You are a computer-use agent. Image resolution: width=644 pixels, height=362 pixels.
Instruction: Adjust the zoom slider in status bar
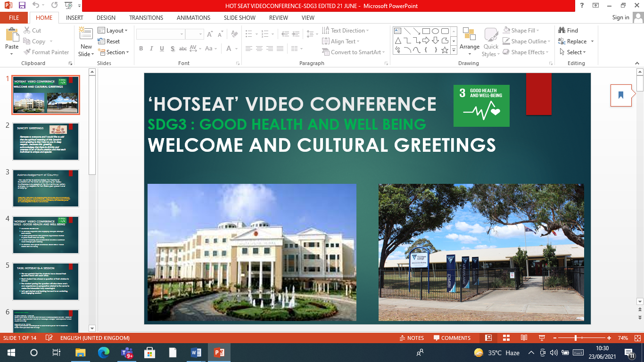(x=576, y=338)
